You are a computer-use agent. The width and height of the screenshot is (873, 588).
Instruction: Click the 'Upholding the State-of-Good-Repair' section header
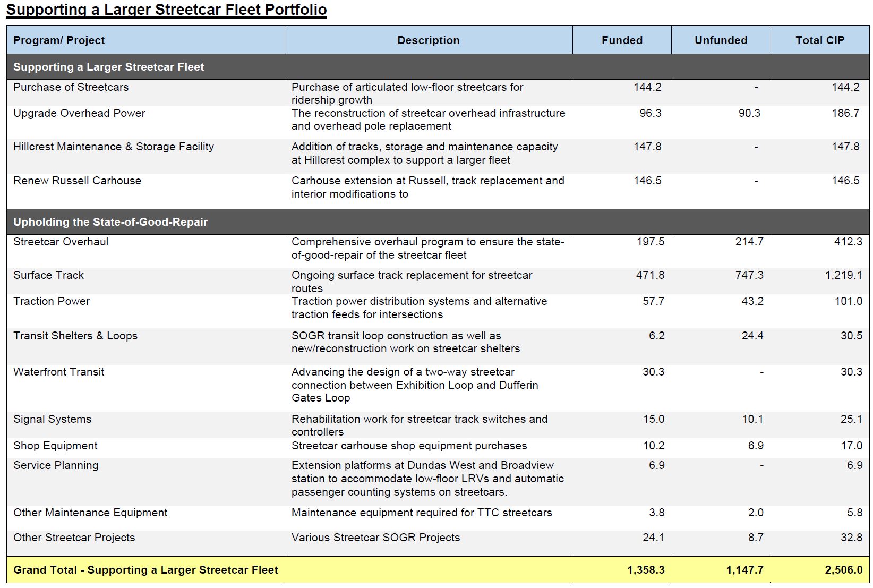110,222
